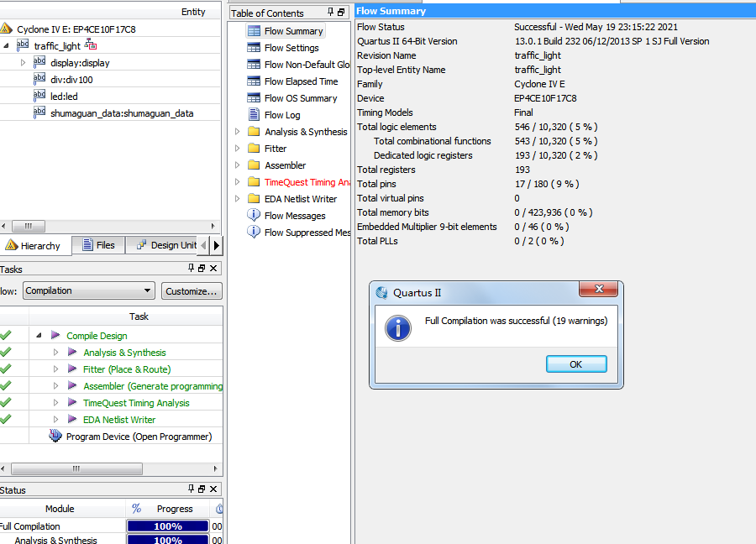Select the Flow Summary report entry
The width and height of the screenshot is (756, 544).
click(x=285, y=31)
